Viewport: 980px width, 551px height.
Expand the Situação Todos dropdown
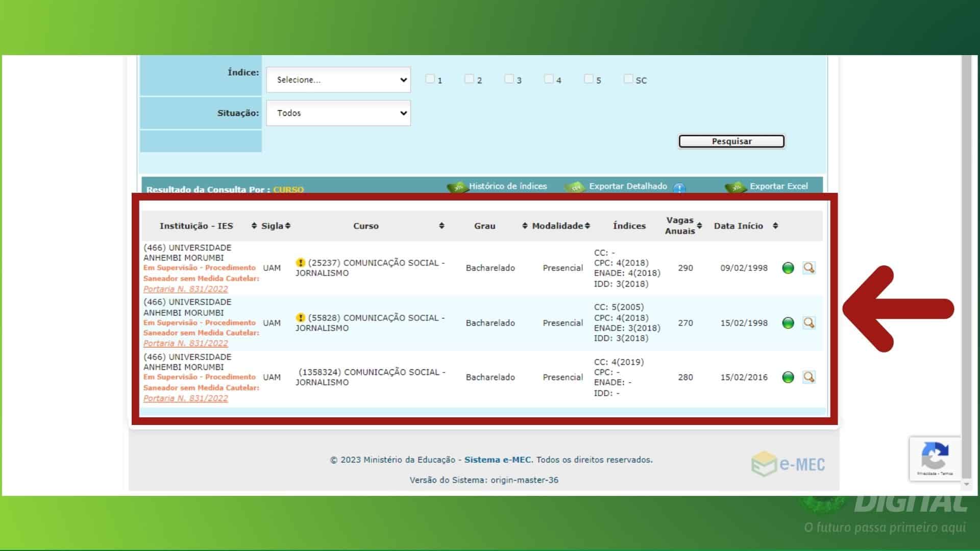[x=338, y=113]
